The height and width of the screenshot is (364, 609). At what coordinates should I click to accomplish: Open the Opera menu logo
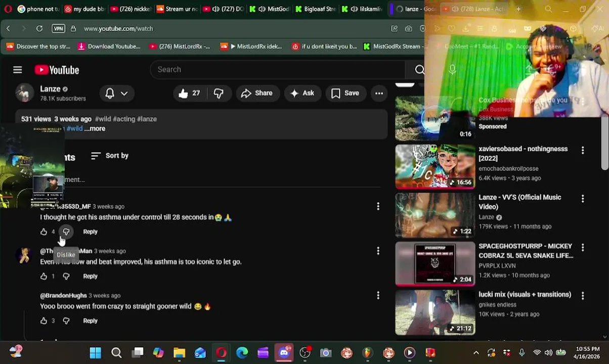8,9
